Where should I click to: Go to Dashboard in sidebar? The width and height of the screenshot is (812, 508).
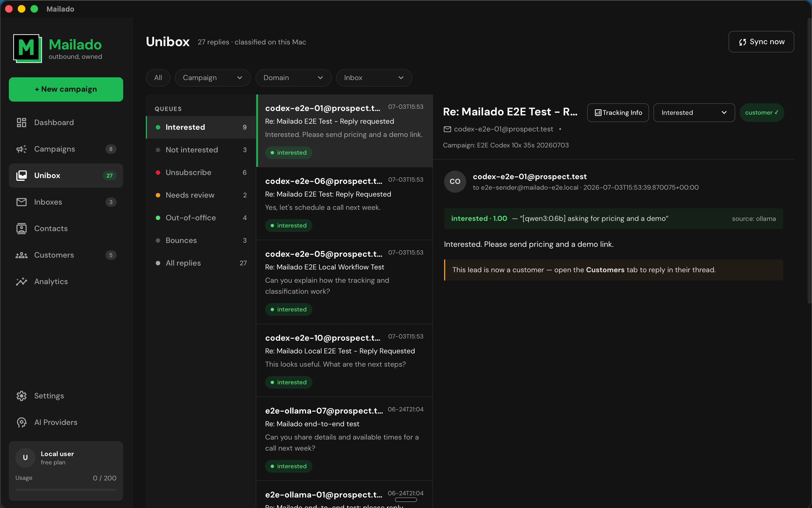66,122
